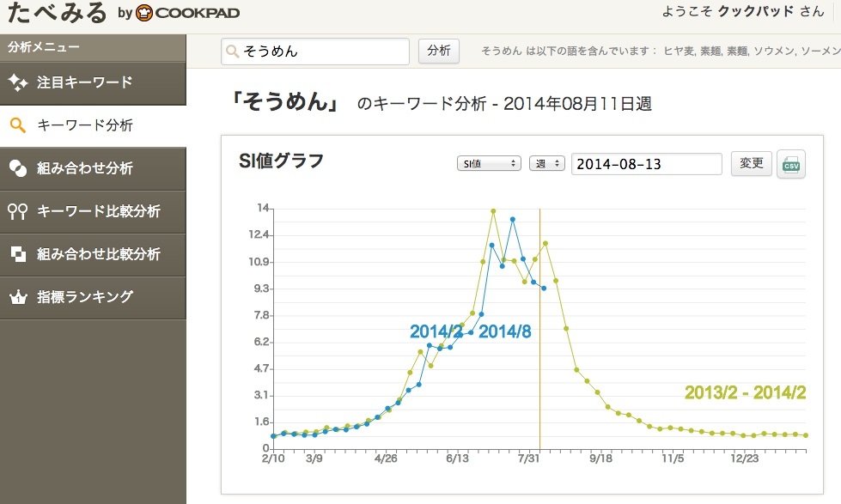Click the twin pins icon for キーワード比較分析
Viewport: 841px width, 504px height.
tap(18, 211)
